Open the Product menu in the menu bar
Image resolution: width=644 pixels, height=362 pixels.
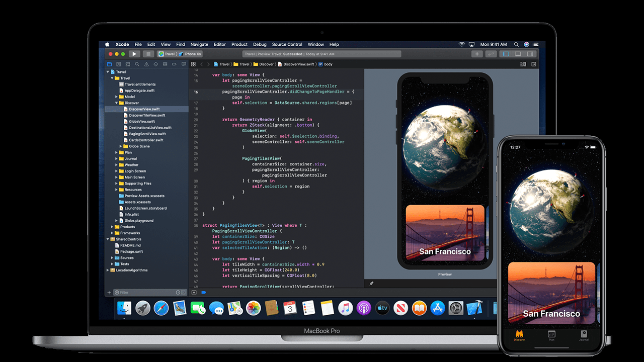[x=239, y=44]
